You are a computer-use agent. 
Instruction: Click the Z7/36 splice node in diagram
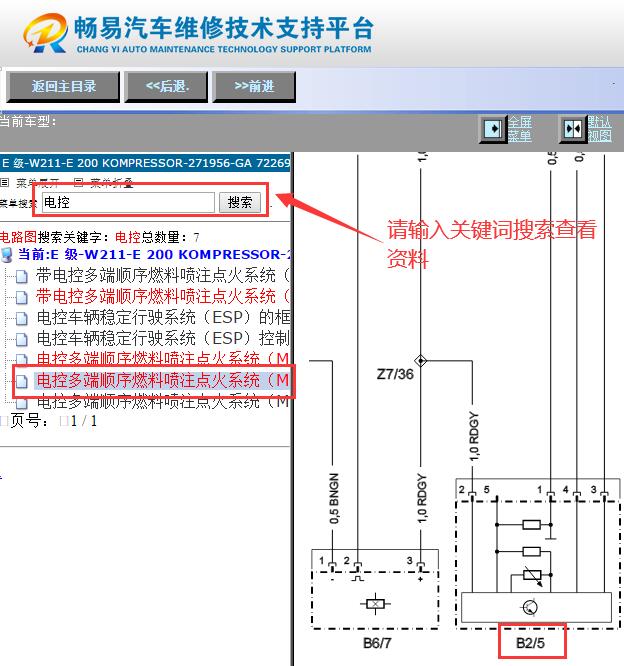click(421, 361)
